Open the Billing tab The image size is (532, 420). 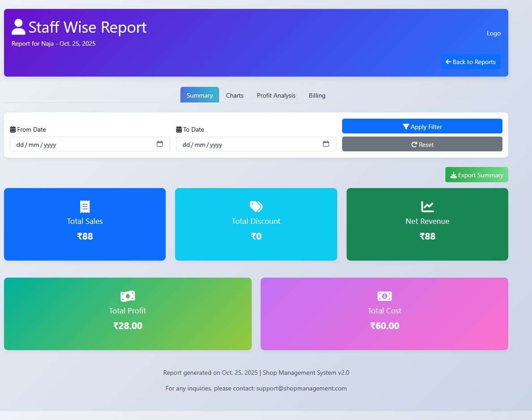tap(317, 95)
